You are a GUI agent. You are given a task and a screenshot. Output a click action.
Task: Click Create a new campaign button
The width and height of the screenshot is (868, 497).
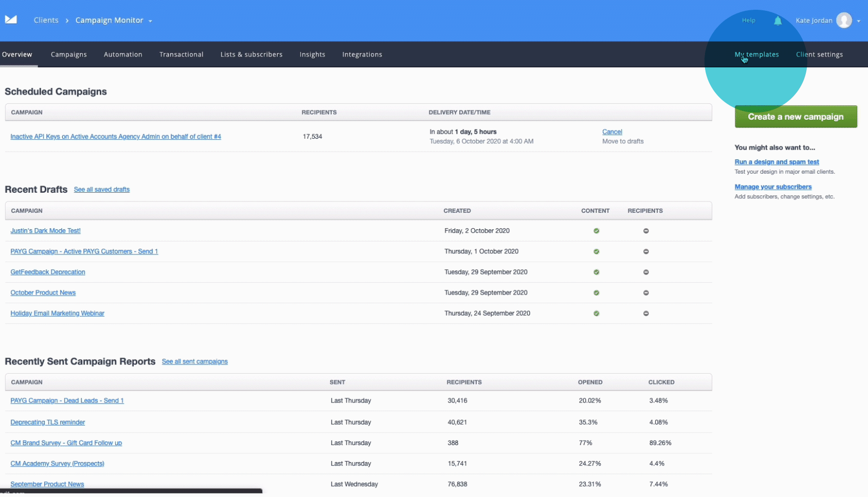click(x=795, y=117)
